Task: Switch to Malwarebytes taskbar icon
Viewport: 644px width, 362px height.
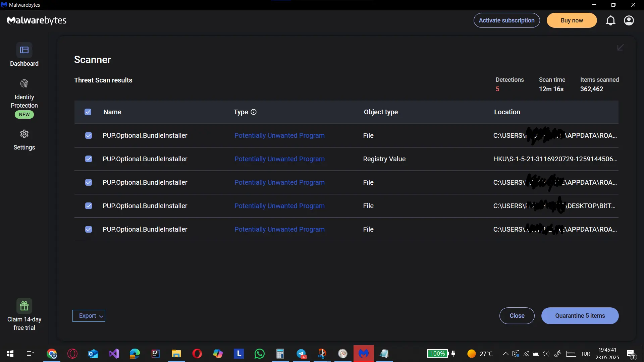Action: (x=364, y=354)
